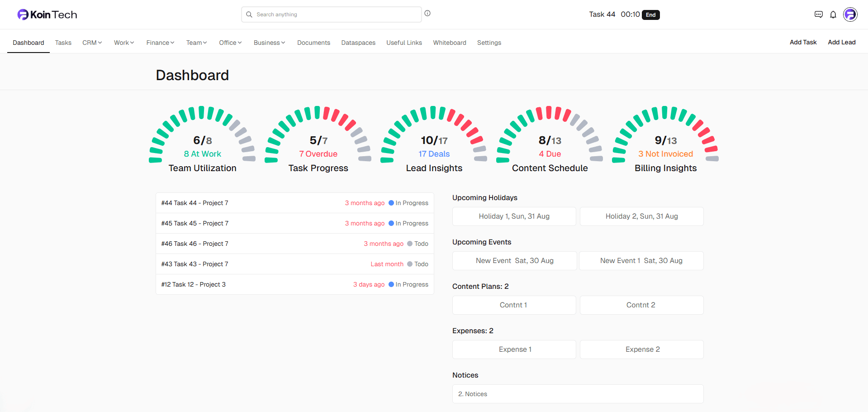Open the notifications bell

click(x=833, y=14)
